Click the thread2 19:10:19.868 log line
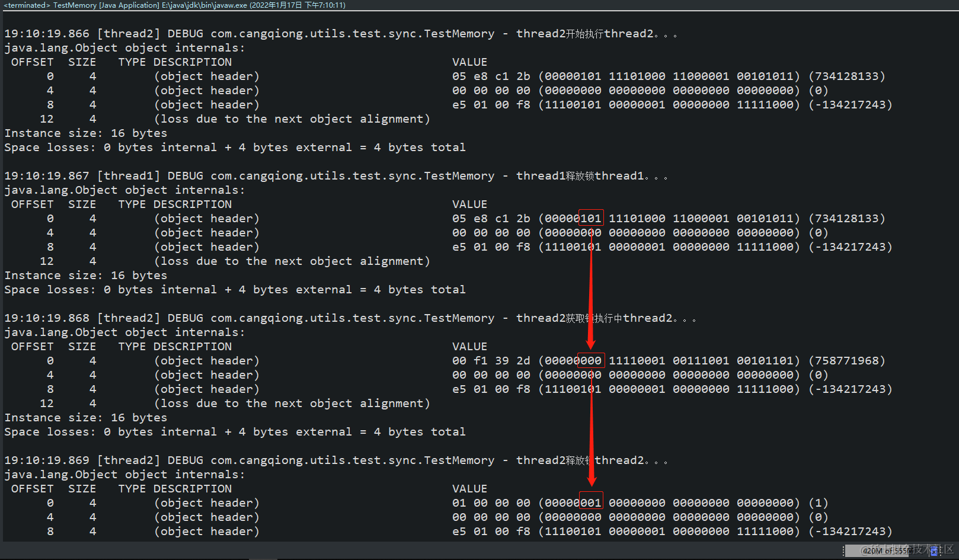Screen dimensions: 959x560 point(350,318)
